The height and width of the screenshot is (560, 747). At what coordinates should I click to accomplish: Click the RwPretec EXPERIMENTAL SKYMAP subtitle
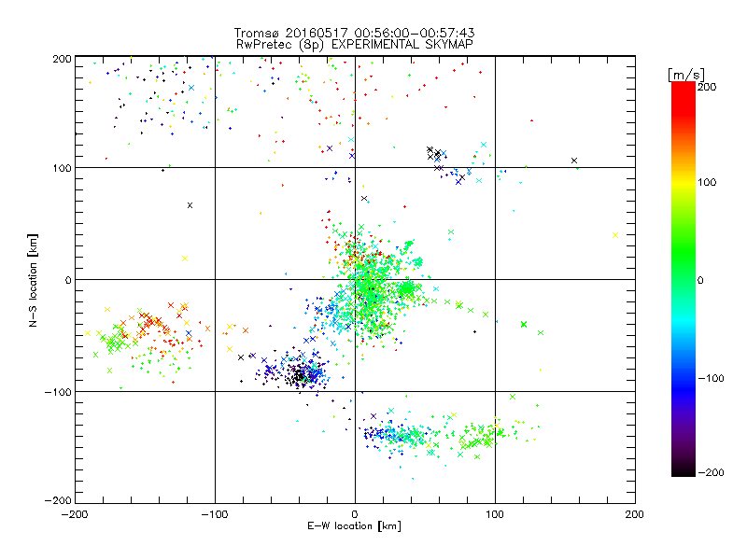pos(355,45)
